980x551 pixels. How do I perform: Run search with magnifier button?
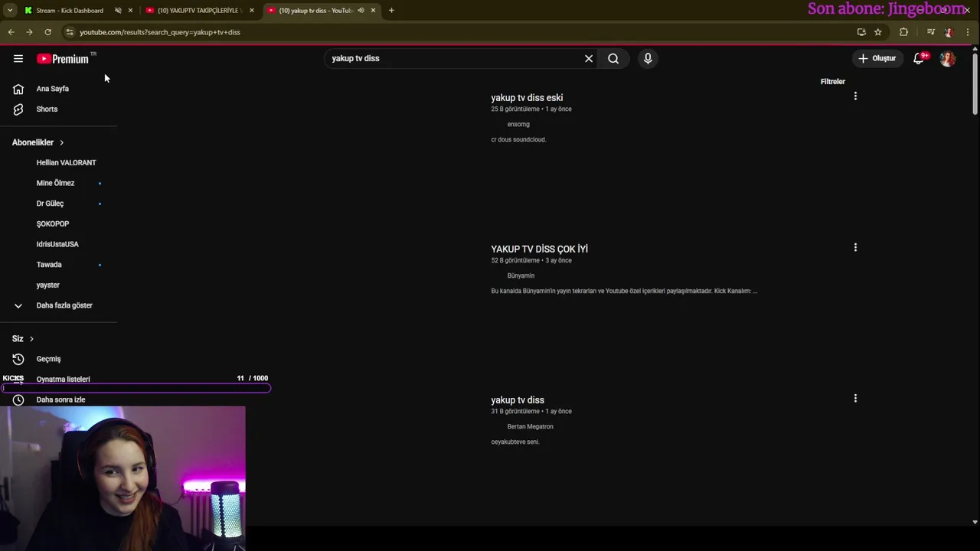(613, 58)
